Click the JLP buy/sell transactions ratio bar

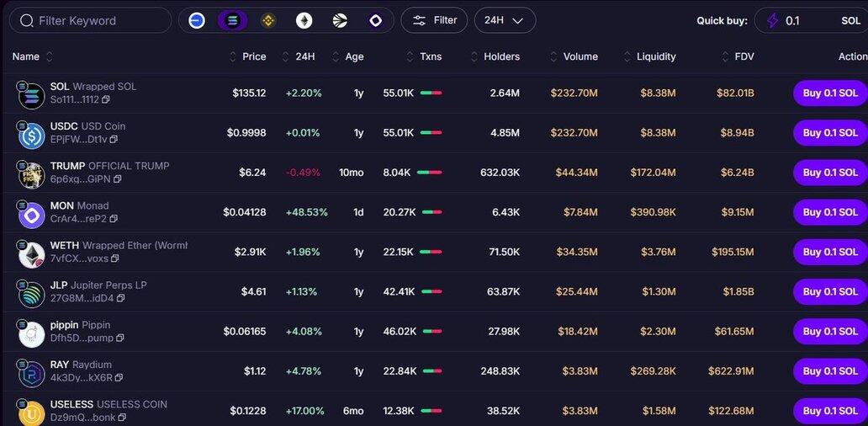[x=431, y=292]
